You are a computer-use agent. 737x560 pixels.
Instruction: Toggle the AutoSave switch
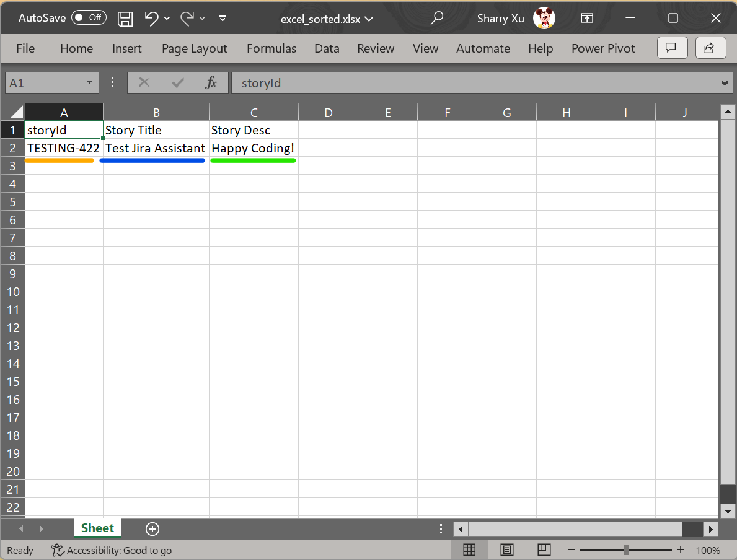89,17
